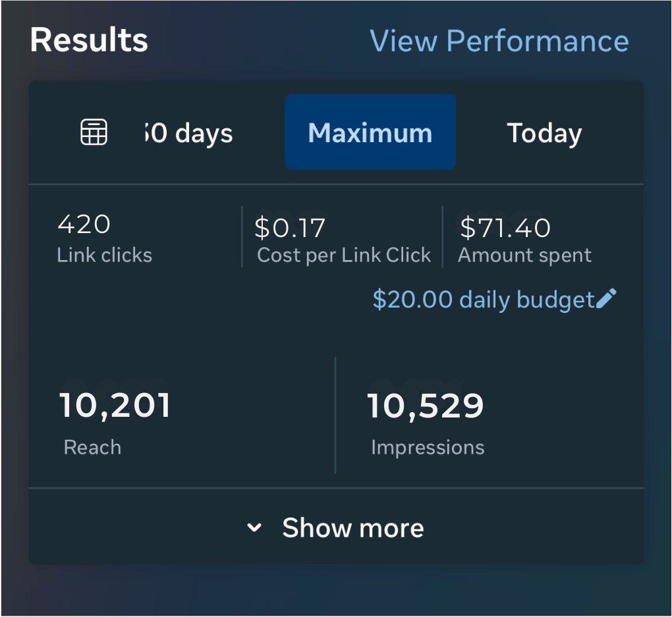This screenshot has height=617, width=672.
Task: Click the $71.40 spent value
Action: tap(505, 228)
